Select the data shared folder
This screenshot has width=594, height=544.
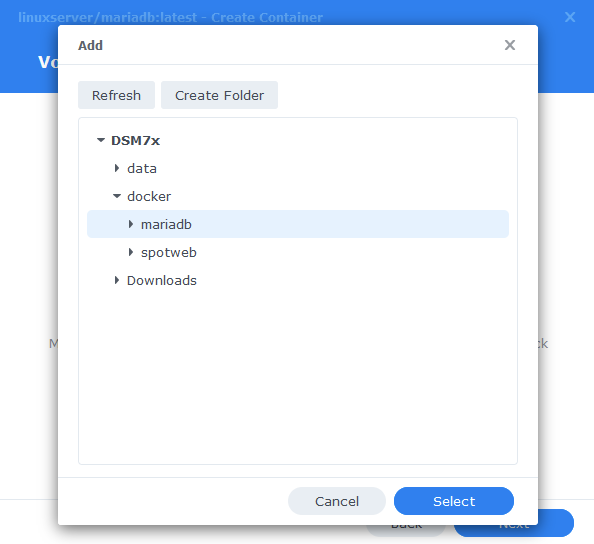point(142,169)
